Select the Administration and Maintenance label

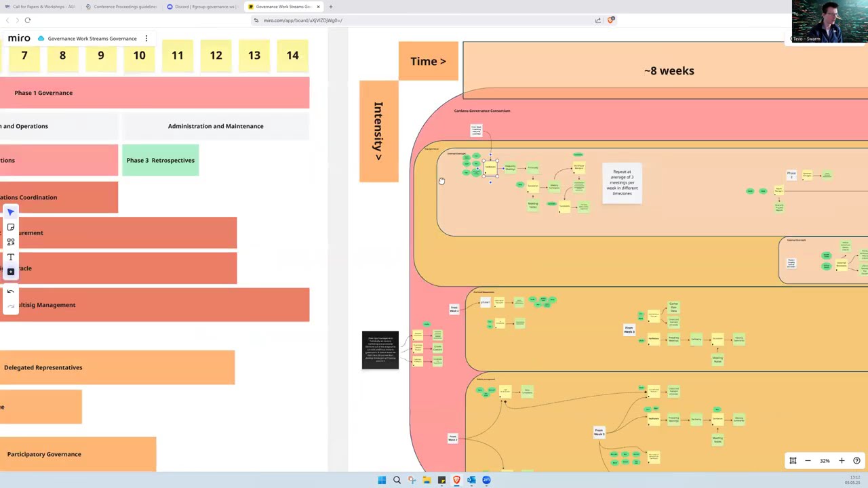click(x=216, y=126)
